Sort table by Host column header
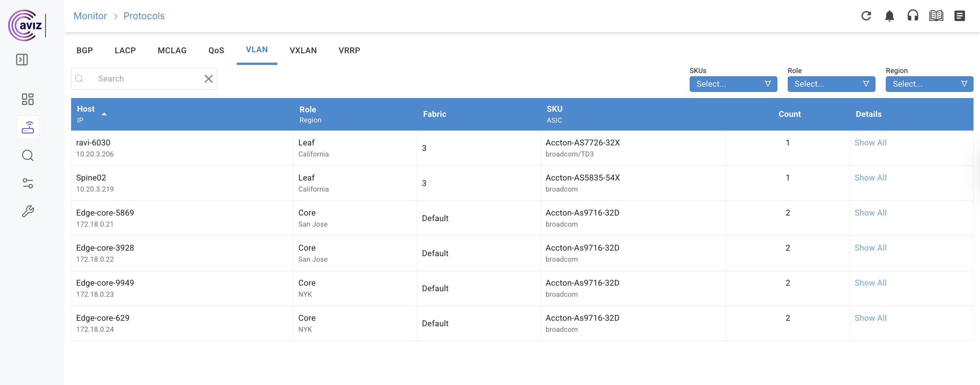This screenshot has width=980, height=385. point(86,109)
